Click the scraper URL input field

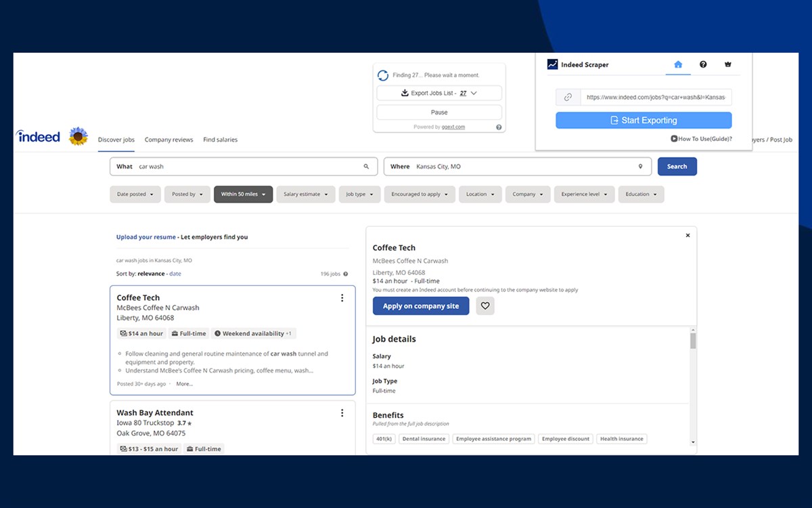coord(656,98)
